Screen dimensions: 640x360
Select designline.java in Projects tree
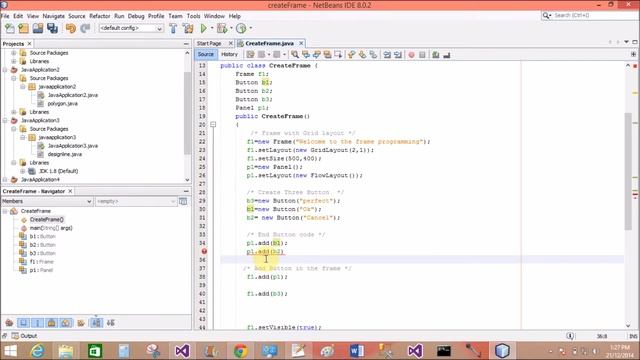click(x=64, y=154)
